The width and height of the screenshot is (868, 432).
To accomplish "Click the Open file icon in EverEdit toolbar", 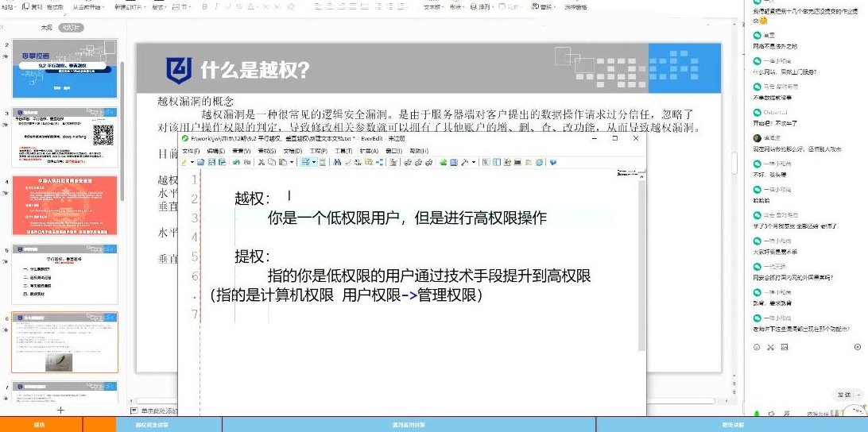I will tap(200, 162).
